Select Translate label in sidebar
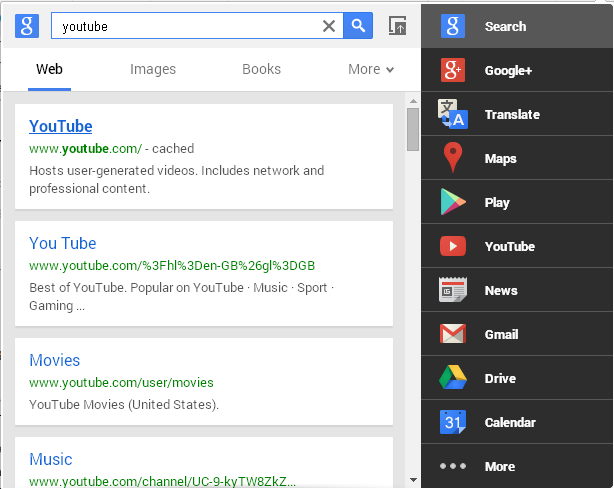Image resolution: width=614 pixels, height=489 pixels. (x=512, y=114)
